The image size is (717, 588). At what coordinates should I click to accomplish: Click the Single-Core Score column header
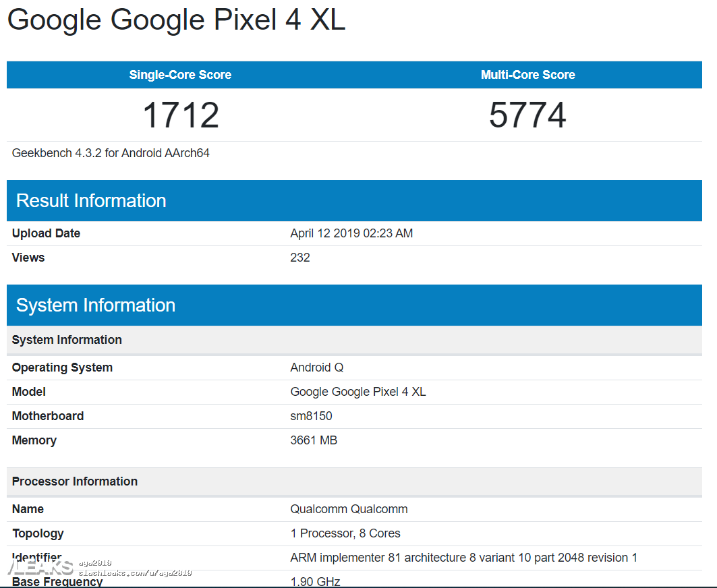(x=180, y=75)
